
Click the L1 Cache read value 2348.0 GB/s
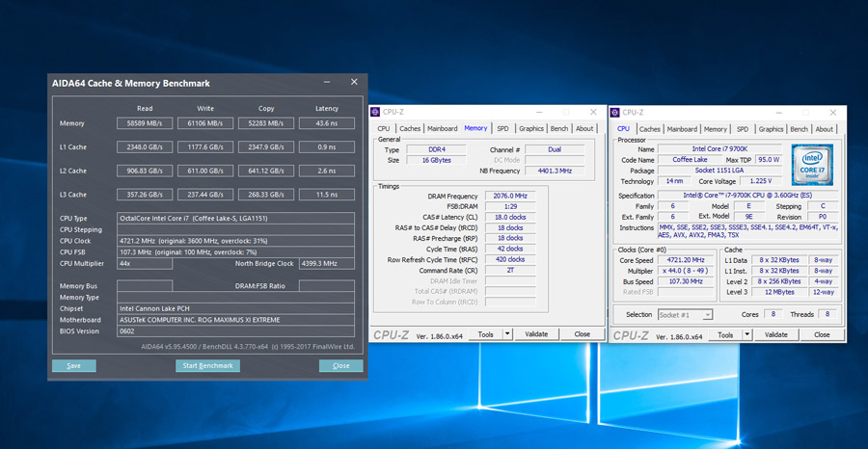pos(145,147)
